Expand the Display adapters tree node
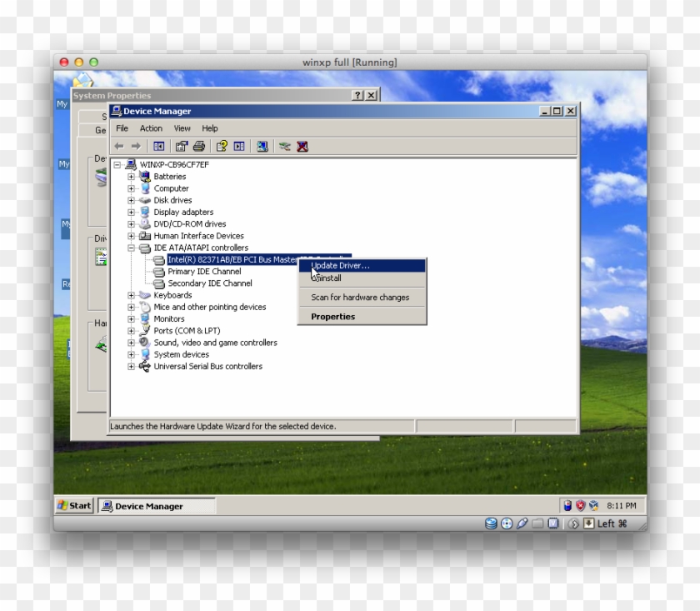 tap(130, 212)
